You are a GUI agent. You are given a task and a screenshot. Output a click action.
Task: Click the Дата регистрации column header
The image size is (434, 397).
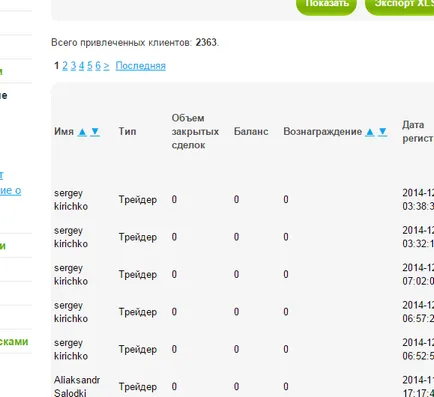pyautogui.click(x=418, y=132)
